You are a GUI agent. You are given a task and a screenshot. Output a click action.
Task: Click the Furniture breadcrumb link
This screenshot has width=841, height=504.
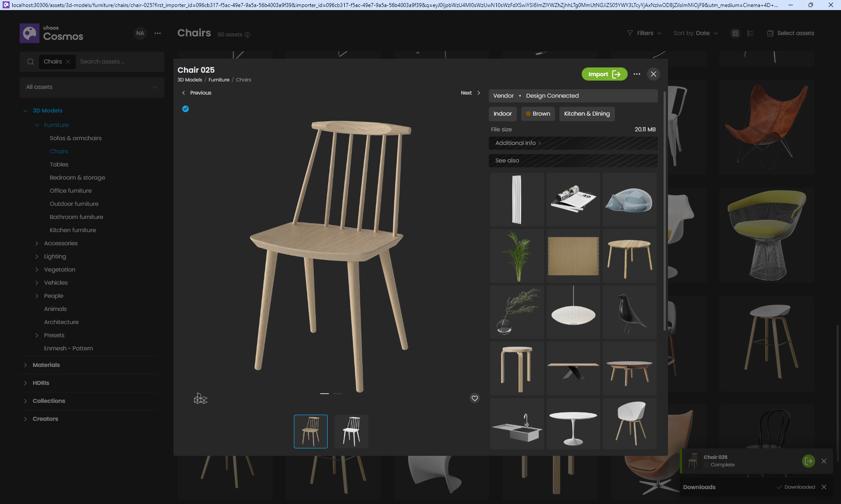coord(219,80)
